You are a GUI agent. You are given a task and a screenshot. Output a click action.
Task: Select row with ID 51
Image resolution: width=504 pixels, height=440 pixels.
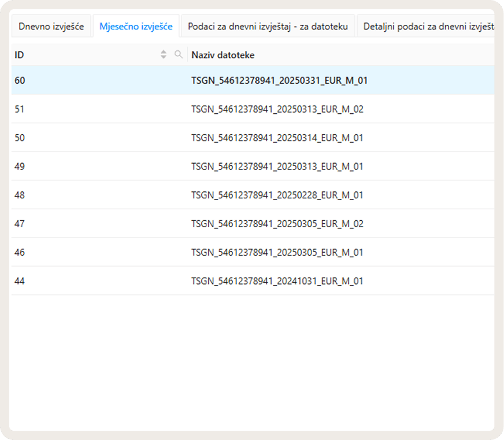253,109
